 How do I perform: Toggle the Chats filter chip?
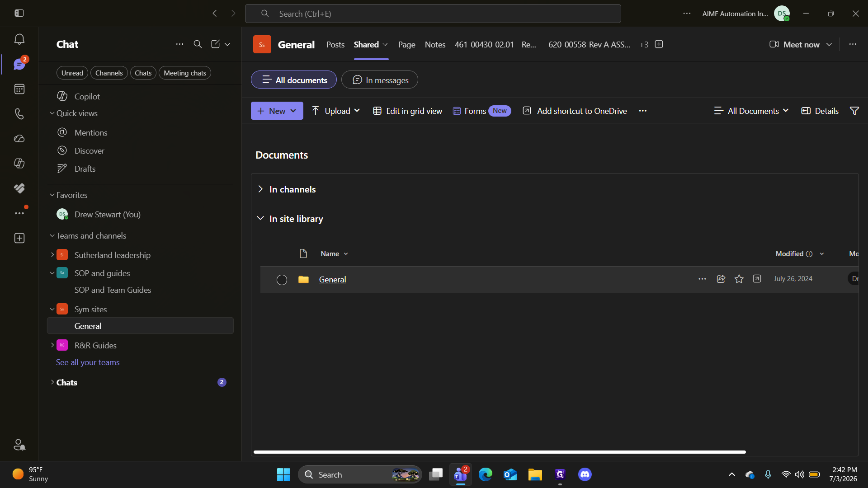click(x=143, y=73)
